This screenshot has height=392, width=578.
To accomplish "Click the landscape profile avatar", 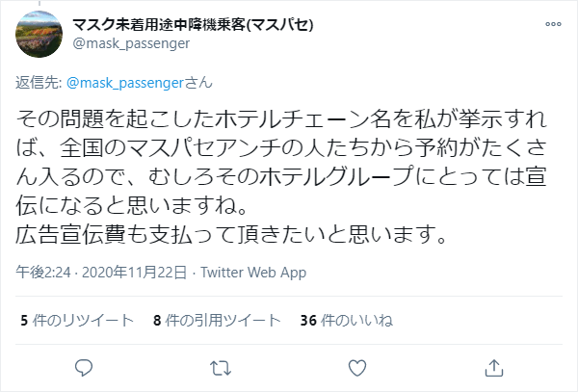I will 39,34.
